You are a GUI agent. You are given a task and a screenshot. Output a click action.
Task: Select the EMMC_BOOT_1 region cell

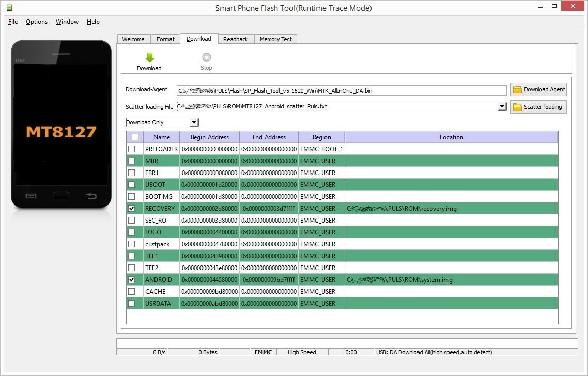pyautogui.click(x=322, y=149)
